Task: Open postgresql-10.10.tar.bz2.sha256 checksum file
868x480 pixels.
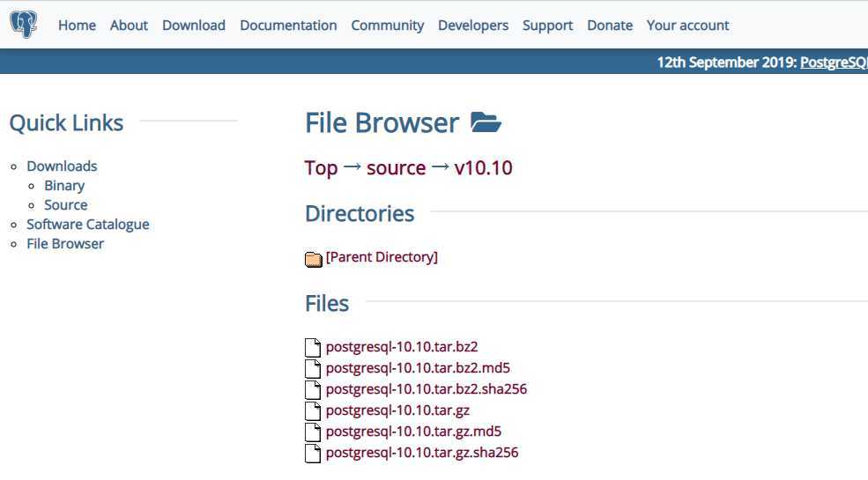Action: click(427, 389)
